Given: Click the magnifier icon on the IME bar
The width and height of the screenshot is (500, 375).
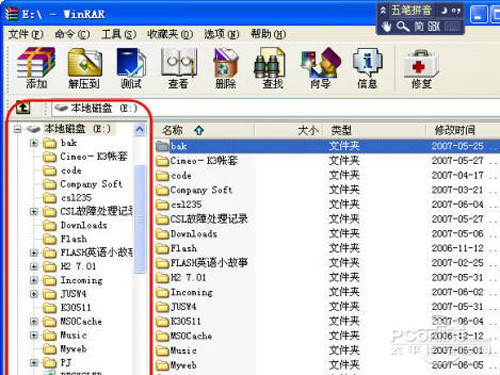Looking at the screenshot, I should coord(403,26).
